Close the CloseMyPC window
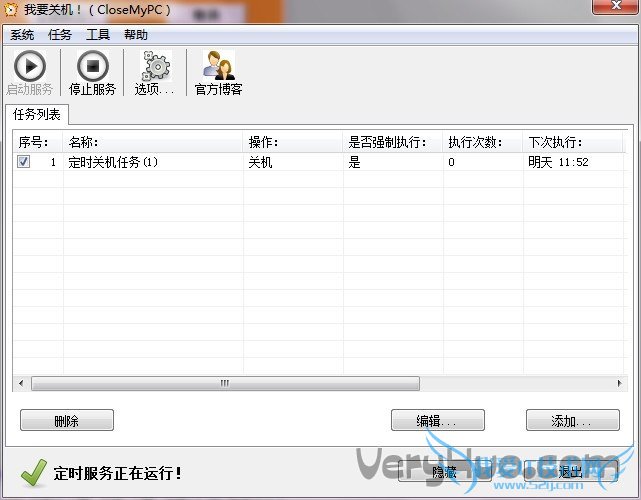 616,6
